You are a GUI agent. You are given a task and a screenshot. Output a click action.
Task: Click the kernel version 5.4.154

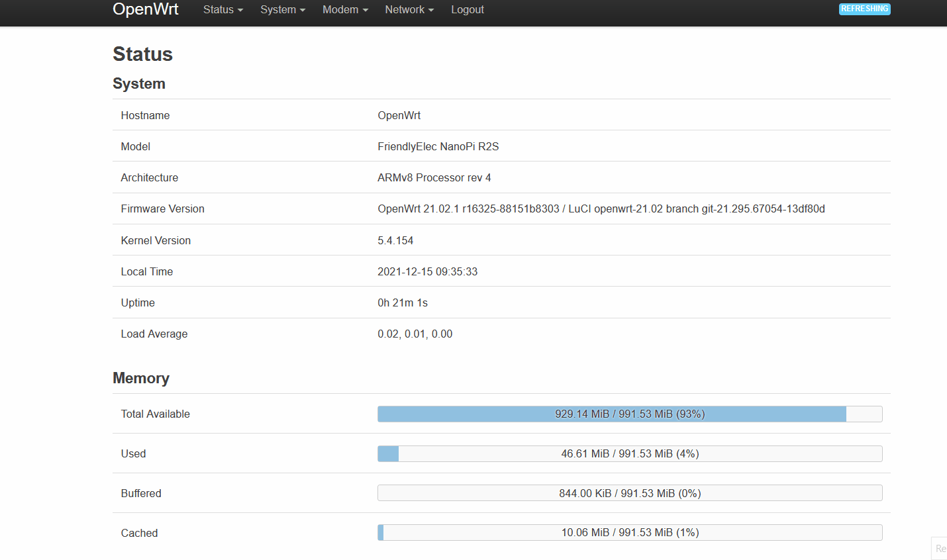(395, 240)
